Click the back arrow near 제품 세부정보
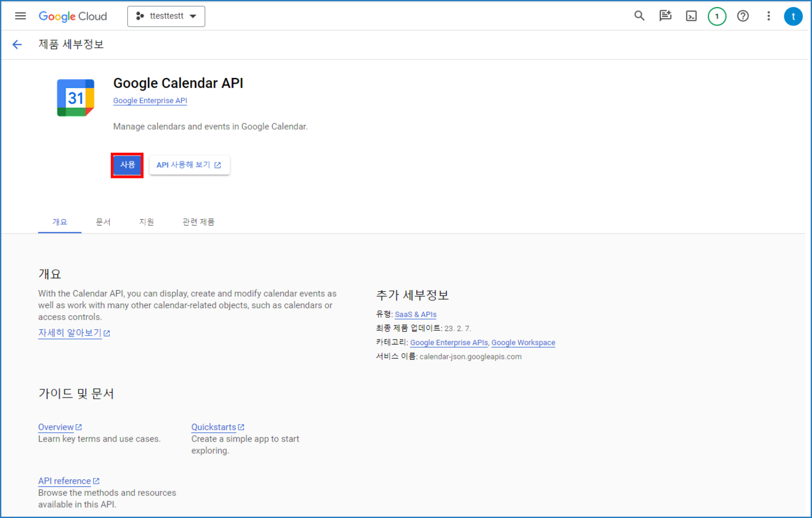The image size is (812, 518). point(17,44)
